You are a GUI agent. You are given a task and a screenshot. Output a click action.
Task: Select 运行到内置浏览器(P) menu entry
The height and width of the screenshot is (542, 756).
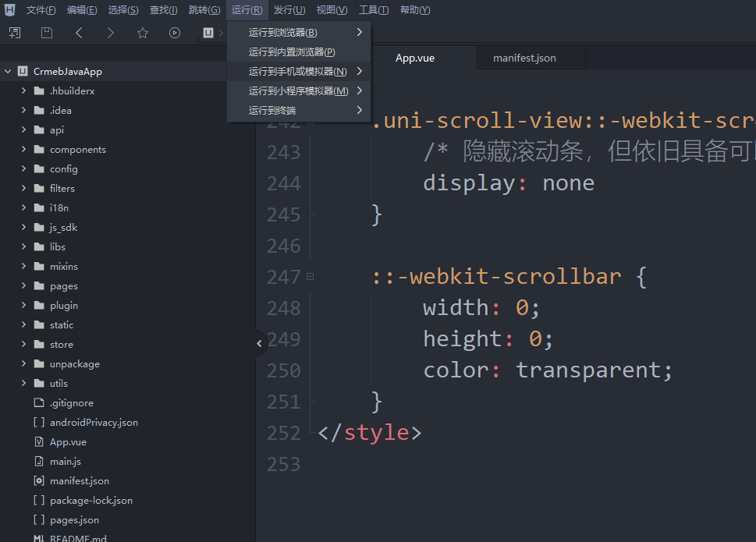point(299,51)
